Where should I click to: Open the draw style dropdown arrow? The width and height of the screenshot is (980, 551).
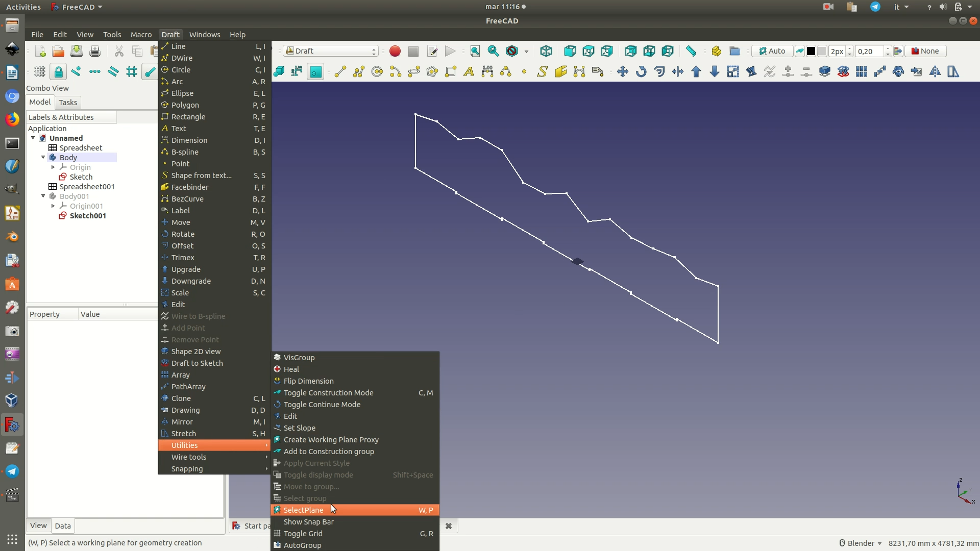point(526,52)
